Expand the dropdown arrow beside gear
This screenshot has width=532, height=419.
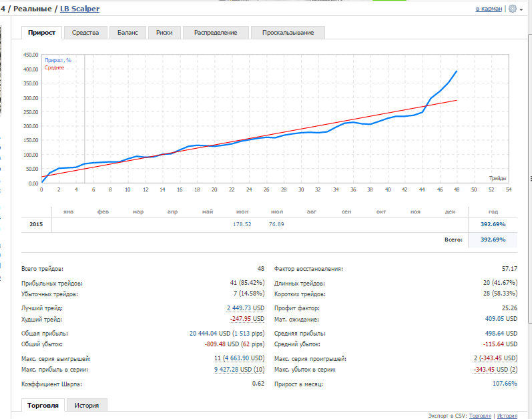coord(521,10)
